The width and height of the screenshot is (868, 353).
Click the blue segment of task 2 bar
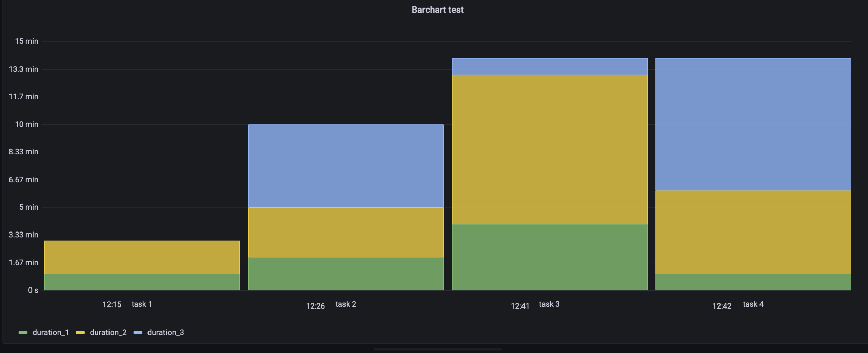(x=346, y=166)
